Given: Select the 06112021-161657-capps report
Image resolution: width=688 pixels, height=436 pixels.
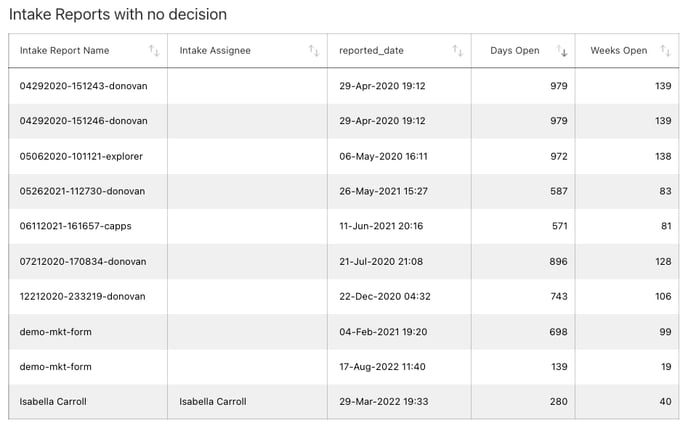Looking at the screenshot, I should point(76,226).
